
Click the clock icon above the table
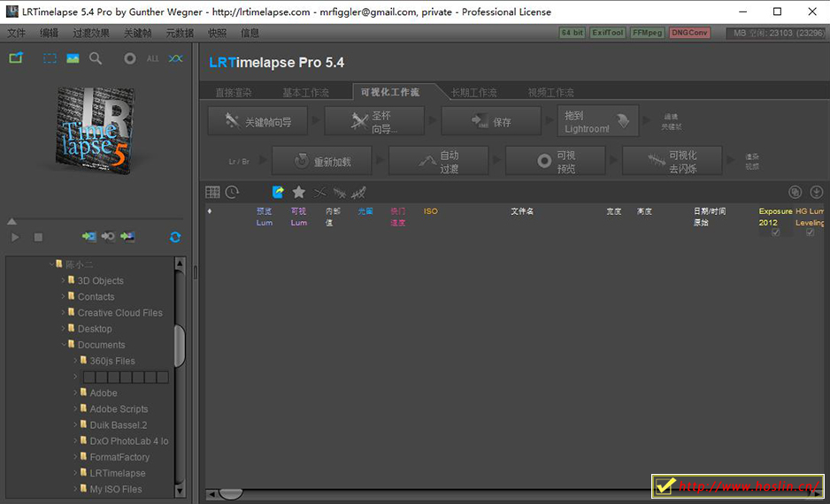coord(232,192)
